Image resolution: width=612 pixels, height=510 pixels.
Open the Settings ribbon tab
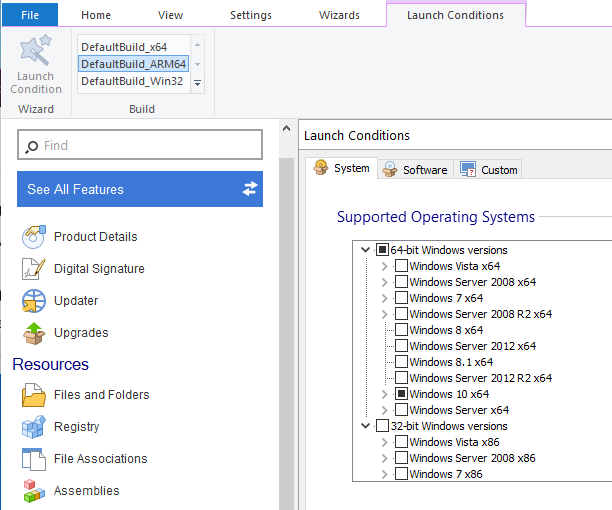pyautogui.click(x=250, y=15)
